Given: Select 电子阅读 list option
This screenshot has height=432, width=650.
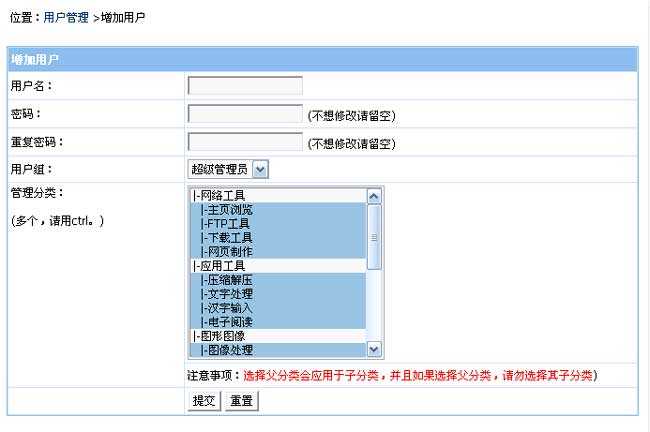Looking at the screenshot, I should click(x=226, y=322).
